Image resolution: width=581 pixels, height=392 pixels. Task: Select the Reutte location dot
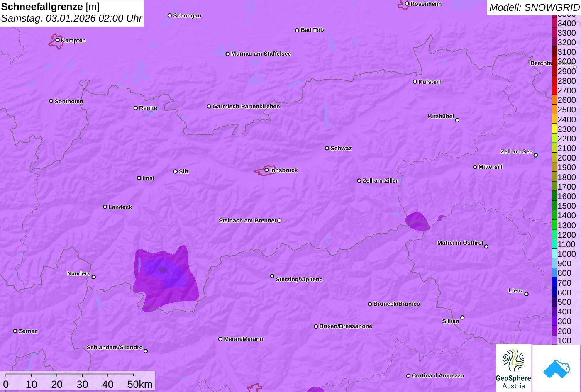click(x=136, y=108)
